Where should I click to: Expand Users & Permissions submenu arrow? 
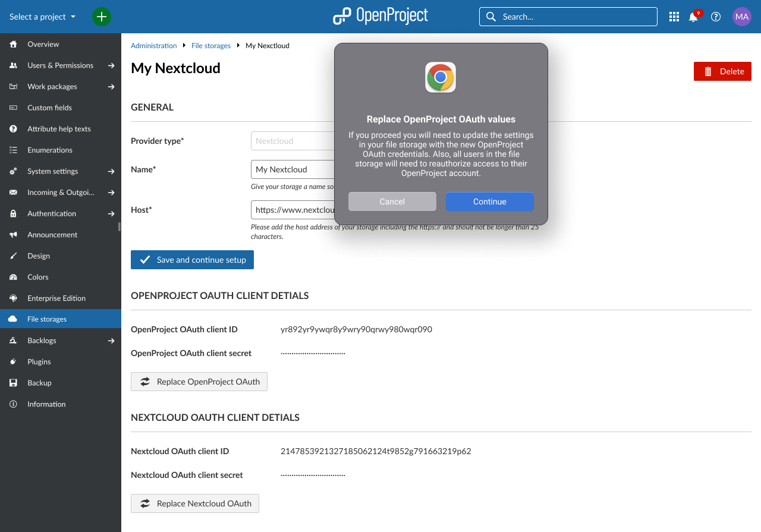pos(111,65)
